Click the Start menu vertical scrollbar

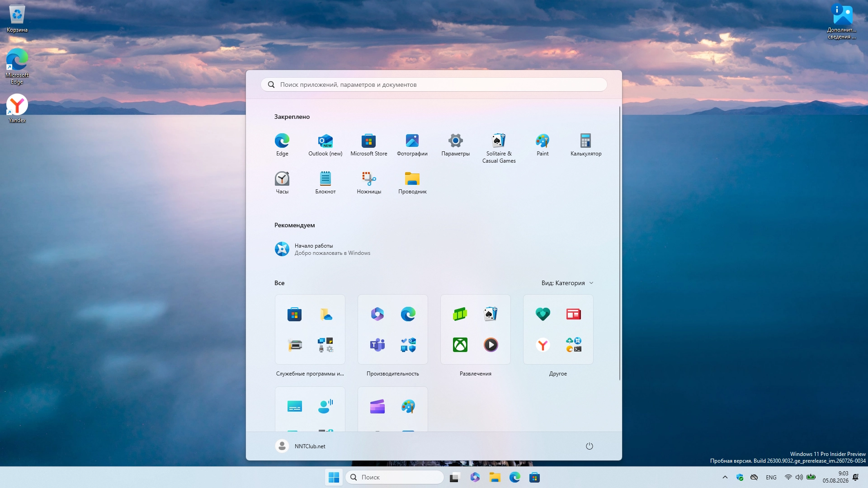click(620, 243)
